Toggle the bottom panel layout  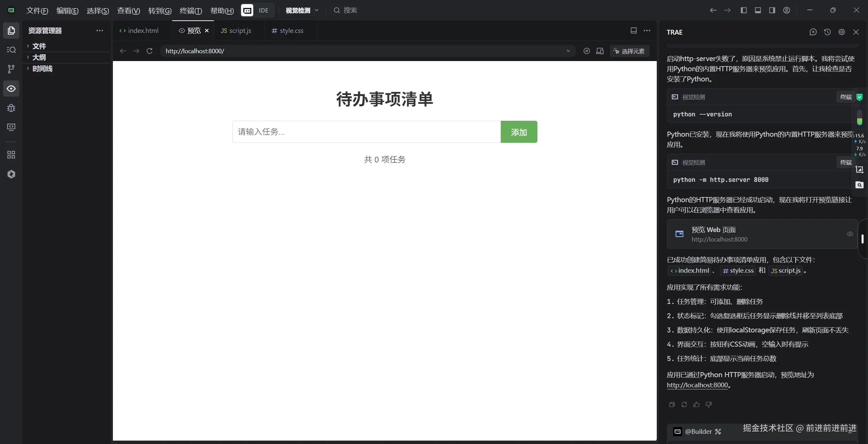(x=758, y=10)
